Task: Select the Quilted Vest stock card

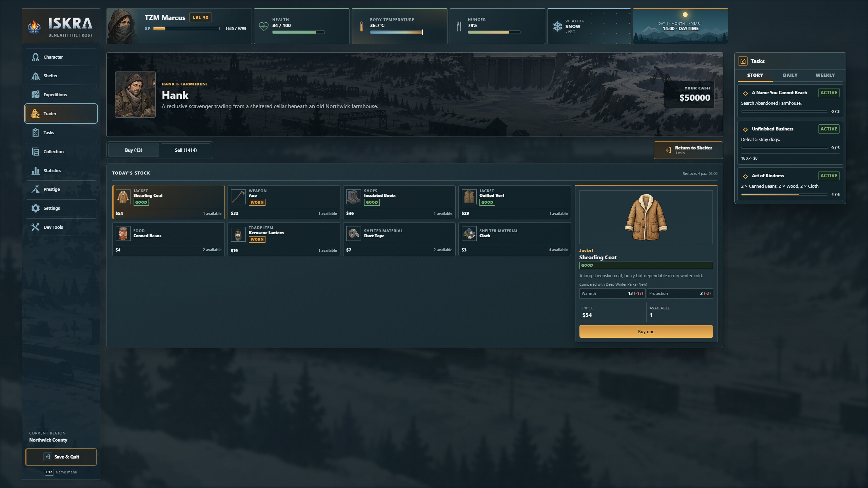Action: tap(514, 202)
